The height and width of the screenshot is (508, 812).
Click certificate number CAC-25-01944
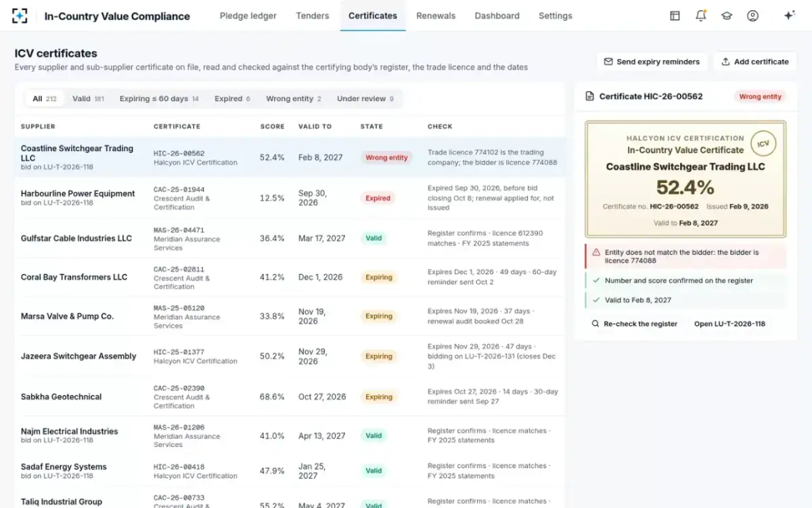(179, 190)
